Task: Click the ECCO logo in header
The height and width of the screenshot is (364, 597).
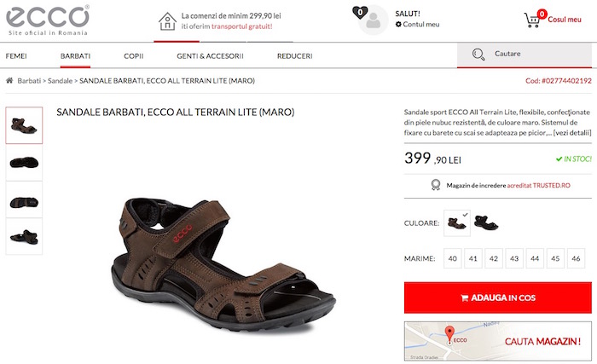Action: coord(48,20)
